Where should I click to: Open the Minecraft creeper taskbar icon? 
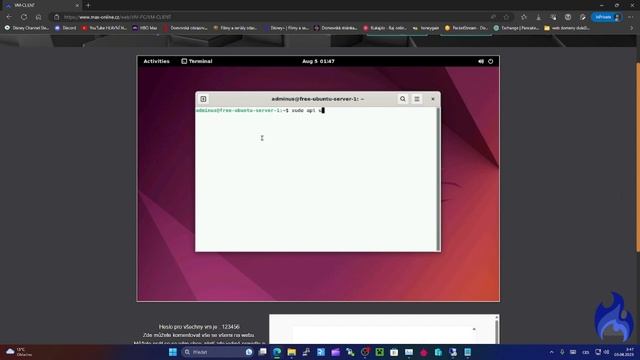(380, 352)
